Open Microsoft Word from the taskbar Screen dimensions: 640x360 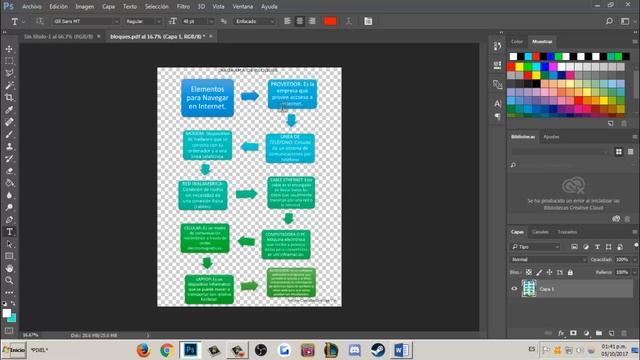(401, 350)
